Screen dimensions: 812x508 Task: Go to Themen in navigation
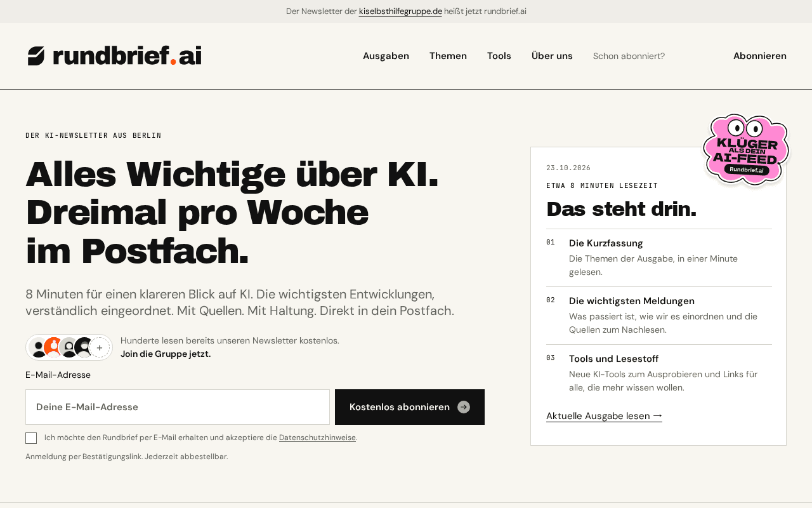(448, 56)
